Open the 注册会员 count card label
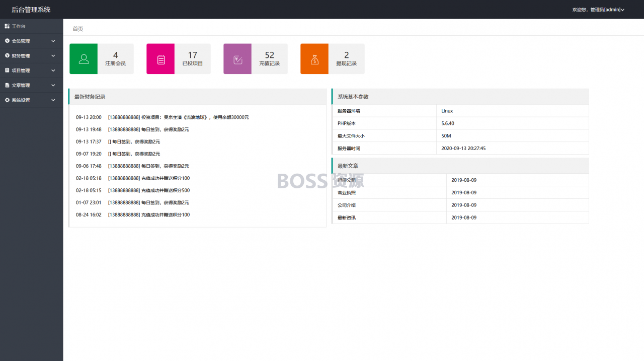This screenshot has height=361, width=644. pyautogui.click(x=115, y=63)
